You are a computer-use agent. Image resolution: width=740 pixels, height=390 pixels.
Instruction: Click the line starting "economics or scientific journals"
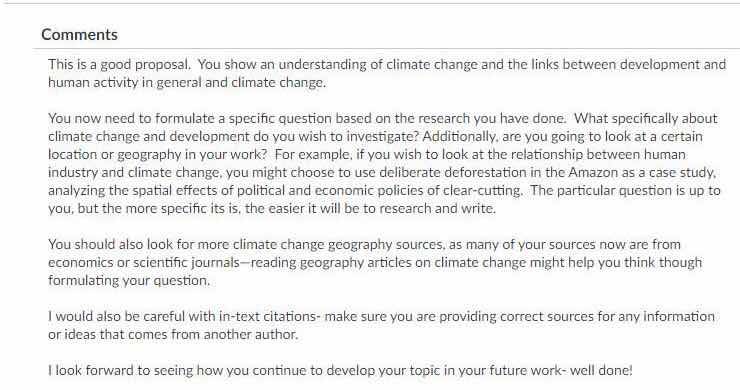375,262
